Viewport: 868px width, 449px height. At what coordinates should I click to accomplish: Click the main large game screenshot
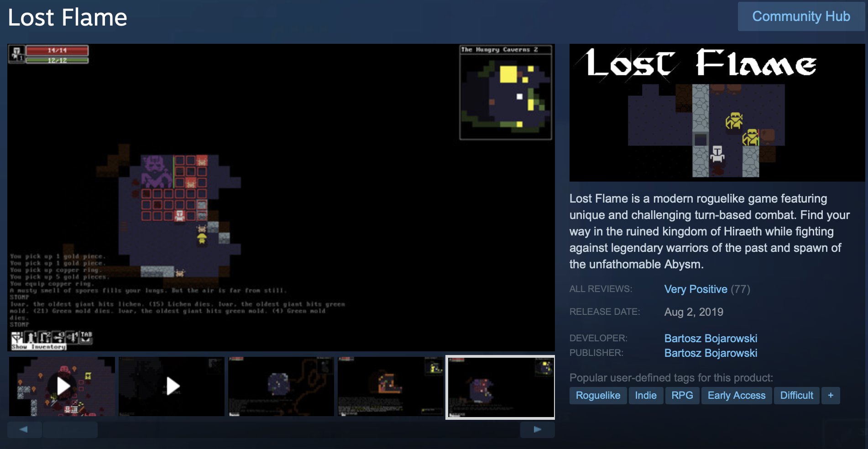click(281, 198)
